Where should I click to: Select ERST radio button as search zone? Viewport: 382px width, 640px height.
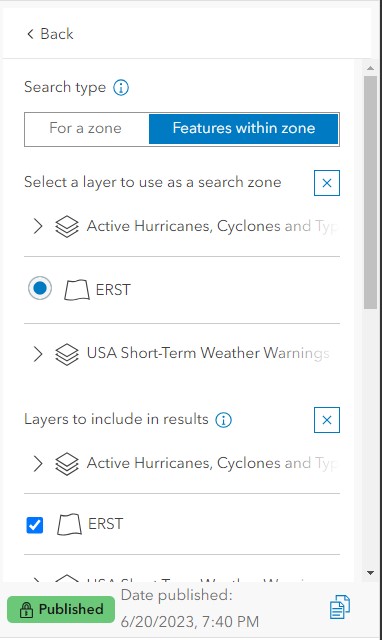coord(40,288)
